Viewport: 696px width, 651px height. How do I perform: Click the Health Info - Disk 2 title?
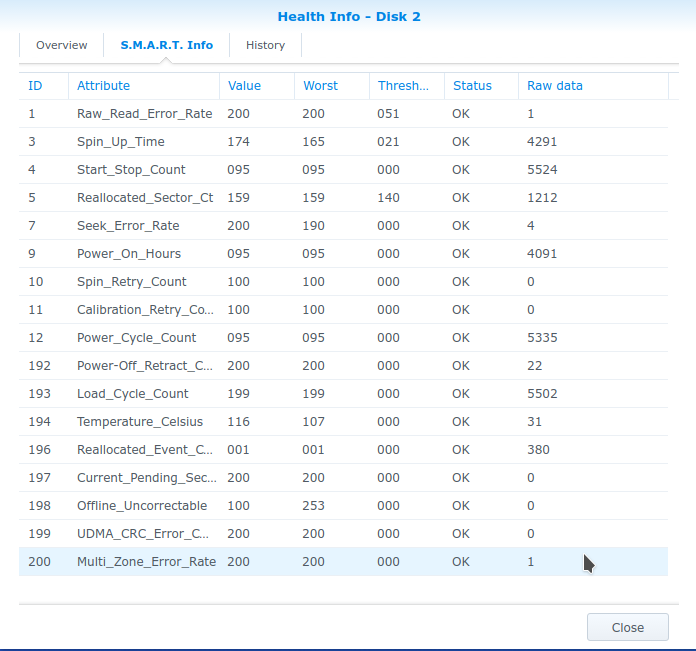click(349, 16)
